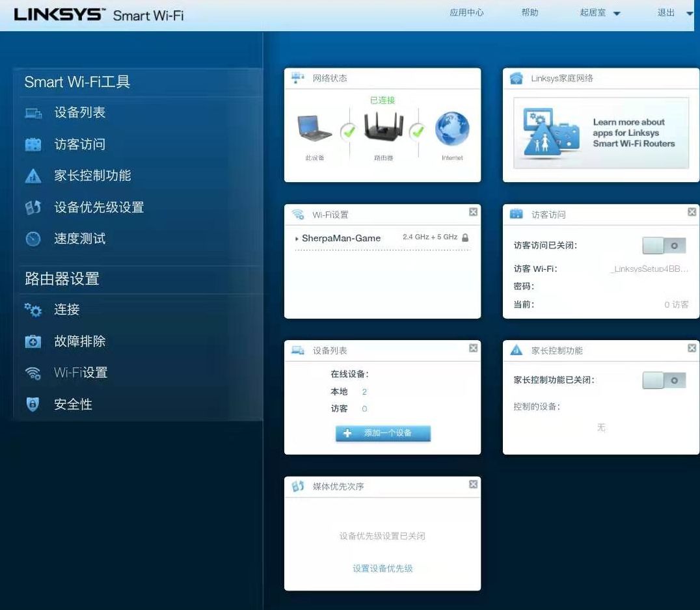Click the local device count 2
This screenshot has width=700, height=610.
[364, 391]
